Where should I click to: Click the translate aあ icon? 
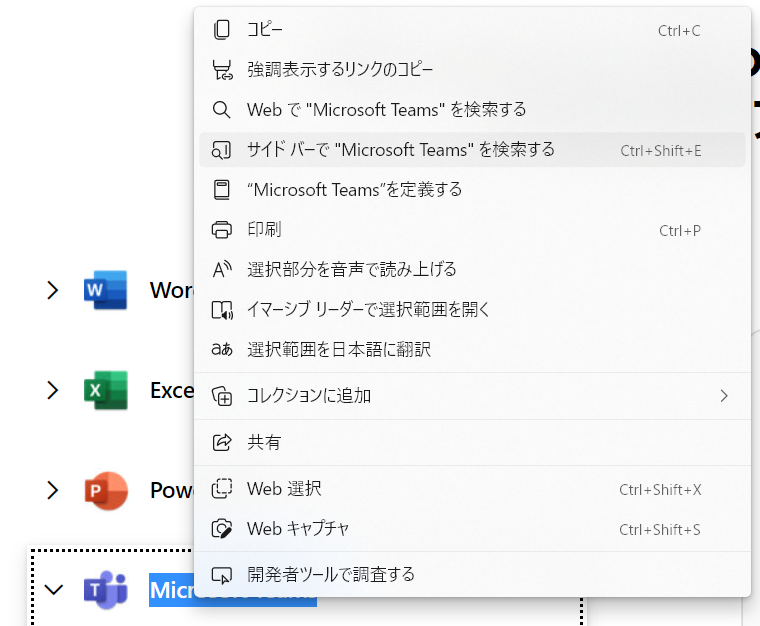pos(222,349)
